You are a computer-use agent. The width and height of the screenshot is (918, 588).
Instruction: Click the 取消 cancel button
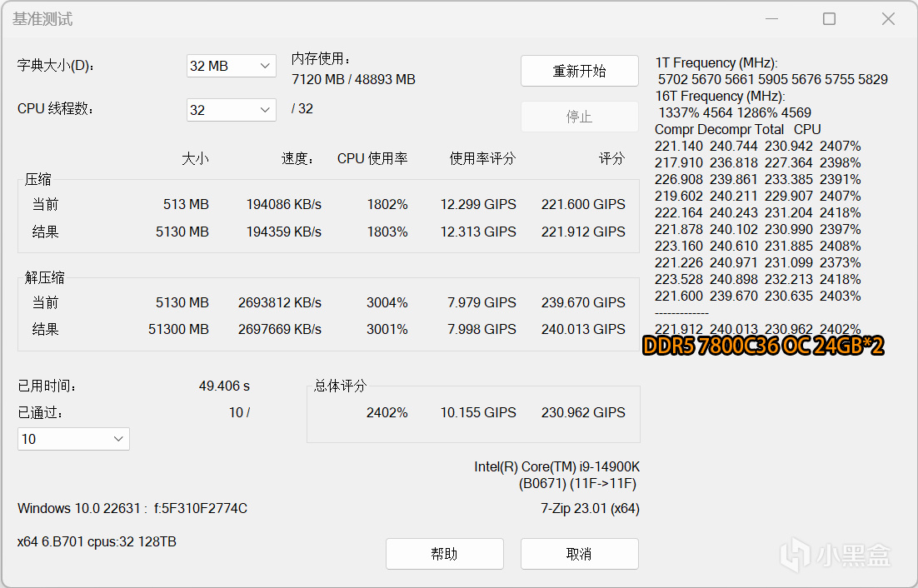[580, 554]
